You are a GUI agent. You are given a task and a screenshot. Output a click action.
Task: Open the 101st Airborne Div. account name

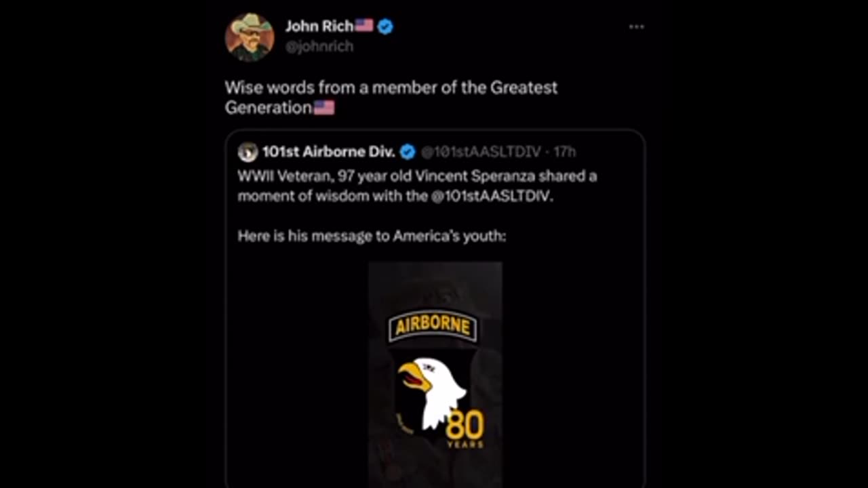click(328, 152)
